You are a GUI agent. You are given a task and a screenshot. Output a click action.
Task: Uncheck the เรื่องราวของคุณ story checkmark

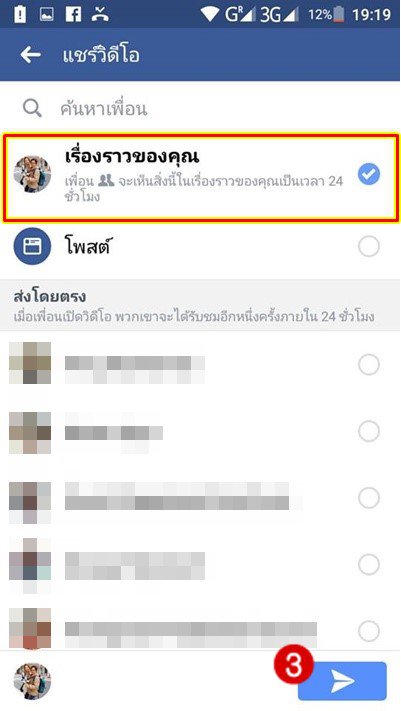click(x=369, y=175)
